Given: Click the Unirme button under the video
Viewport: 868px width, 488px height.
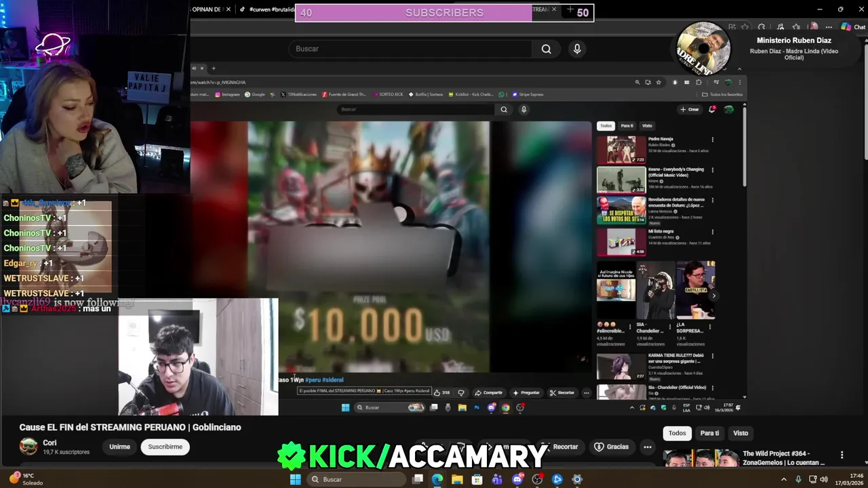Looking at the screenshot, I should [x=119, y=447].
